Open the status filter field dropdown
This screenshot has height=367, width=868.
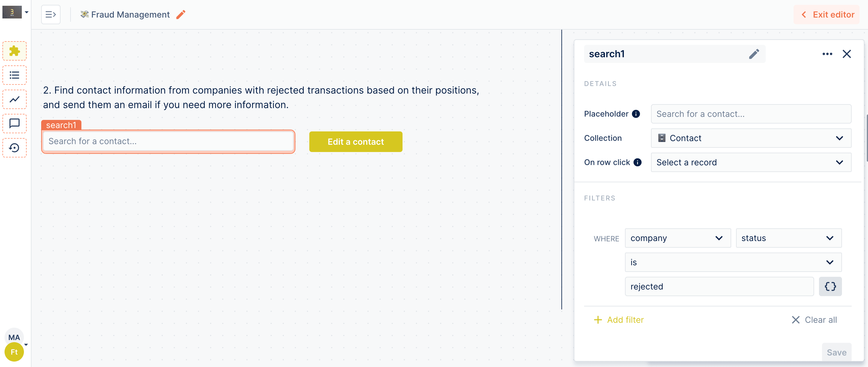click(x=788, y=238)
